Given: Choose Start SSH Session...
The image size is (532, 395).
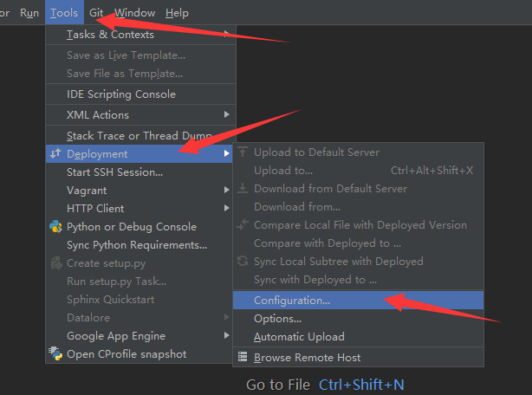Looking at the screenshot, I should coord(139,172).
